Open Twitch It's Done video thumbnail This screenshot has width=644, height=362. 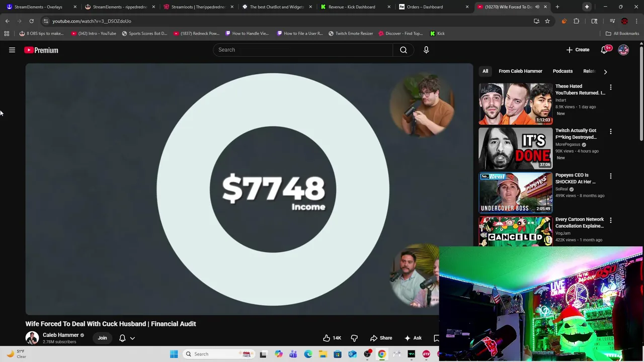click(515, 148)
